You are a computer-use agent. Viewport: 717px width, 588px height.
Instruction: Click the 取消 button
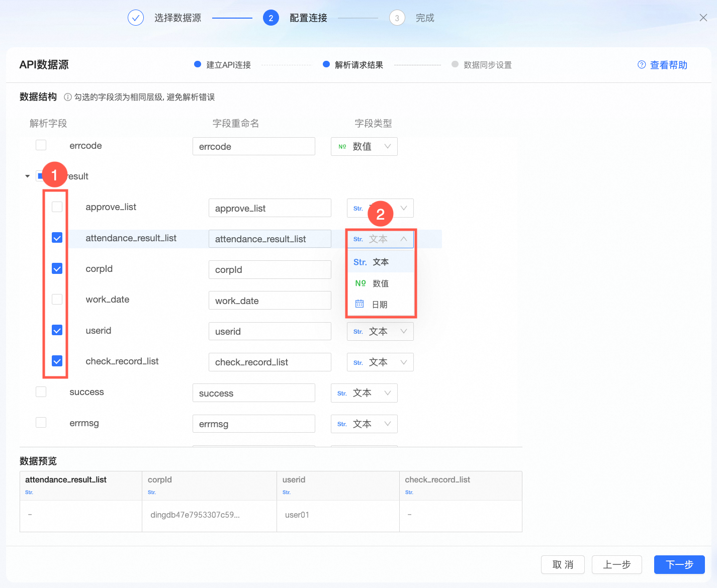[x=563, y=564]
